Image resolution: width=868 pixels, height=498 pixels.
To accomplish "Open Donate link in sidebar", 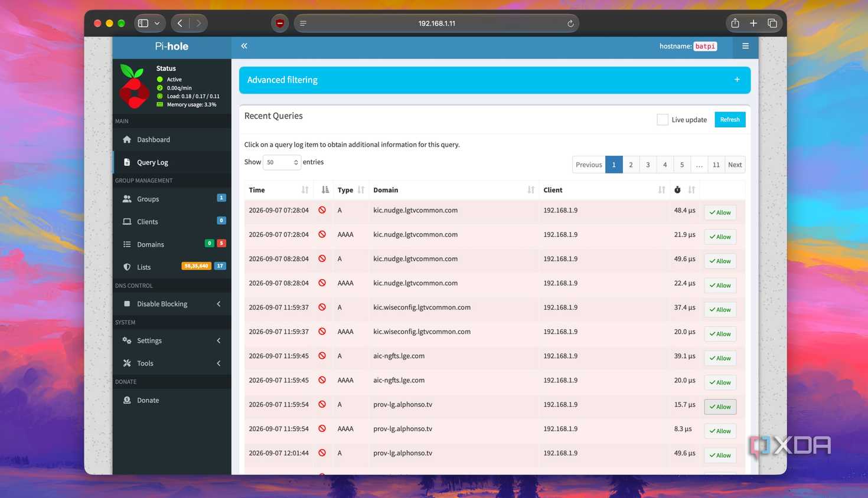I will coord(172,400).
